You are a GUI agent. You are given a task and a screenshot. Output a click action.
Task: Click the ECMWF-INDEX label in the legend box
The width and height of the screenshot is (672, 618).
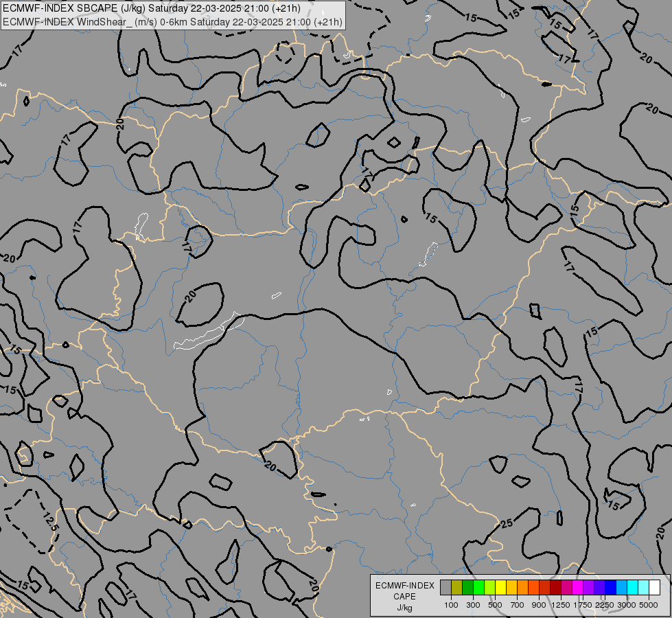pyautogui.click(x=404, y=586)
